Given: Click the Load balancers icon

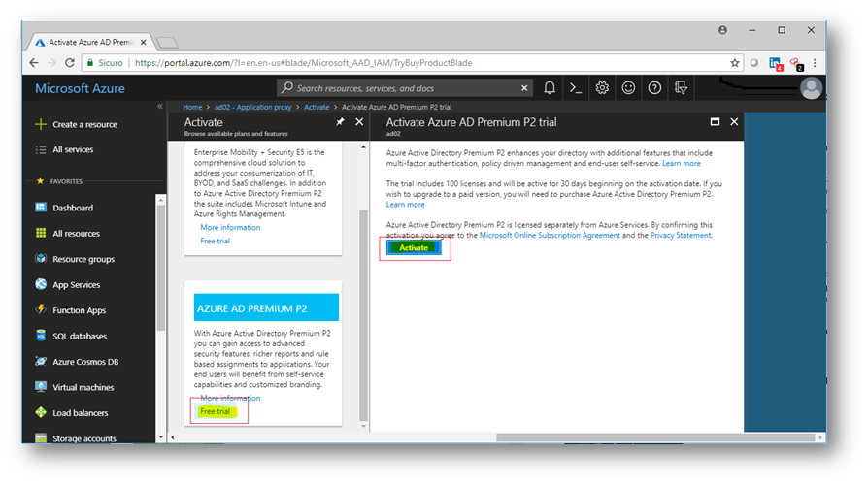Looking at the screenshot, I should 41,412.
